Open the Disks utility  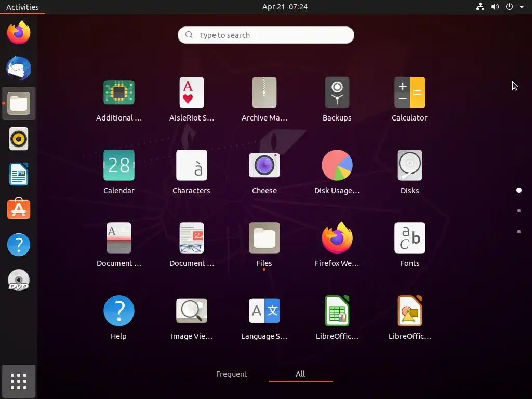[x=409, y=165]
